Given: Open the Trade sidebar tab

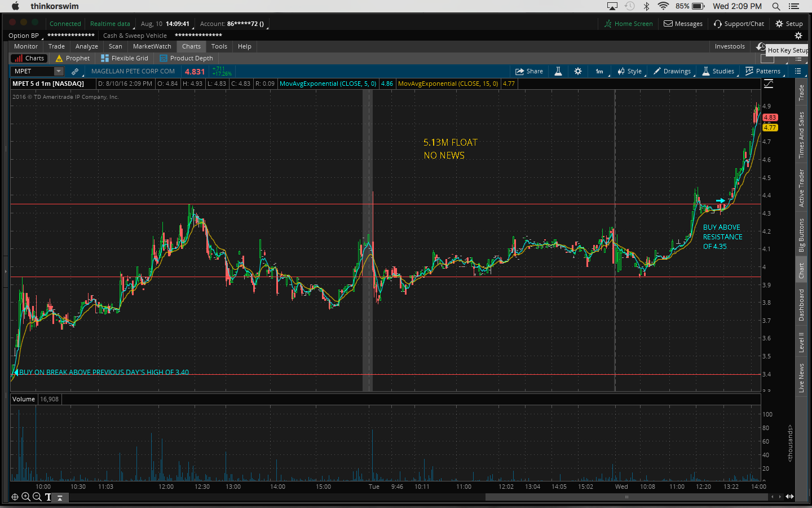Looking at the screenshot, I should [x=801, y=93].
